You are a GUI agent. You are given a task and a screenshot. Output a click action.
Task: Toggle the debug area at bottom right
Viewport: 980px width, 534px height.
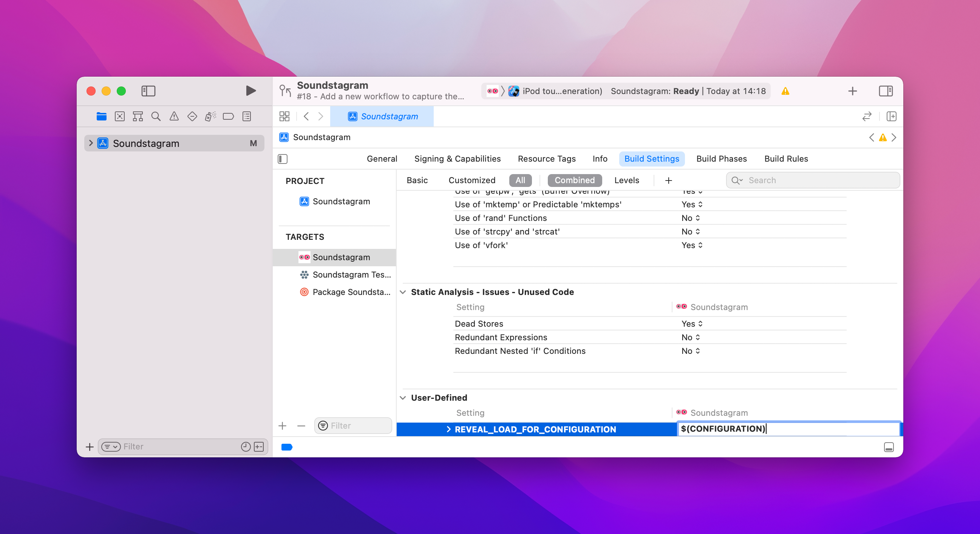click(x=889, y=447)
